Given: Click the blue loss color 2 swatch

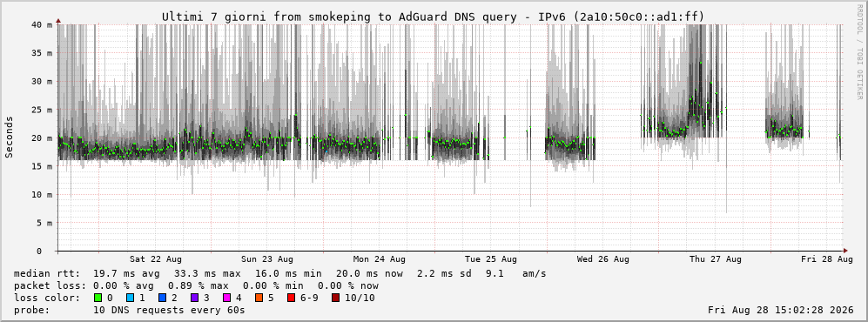Looking at the screenshot, I should pos(164,298).
